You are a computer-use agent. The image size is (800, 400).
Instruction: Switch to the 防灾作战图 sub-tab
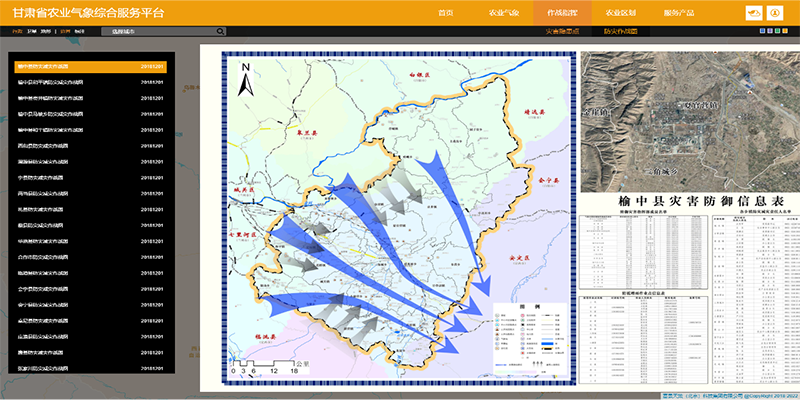pos(620,31)
